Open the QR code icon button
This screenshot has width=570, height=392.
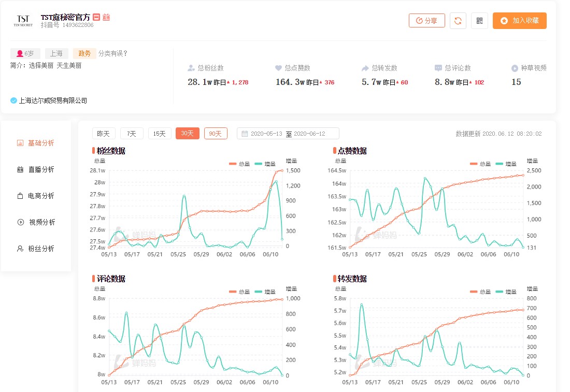(x=479, y=21)
